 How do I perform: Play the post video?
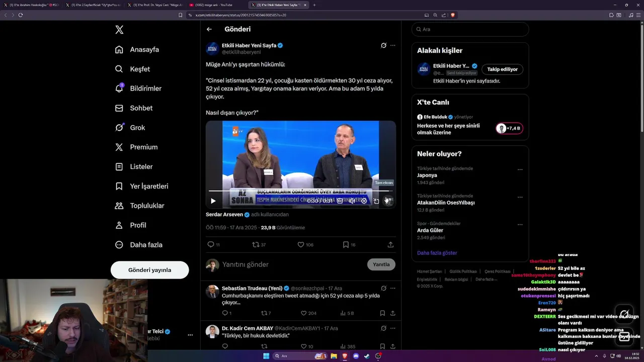[x=213, y=201]
